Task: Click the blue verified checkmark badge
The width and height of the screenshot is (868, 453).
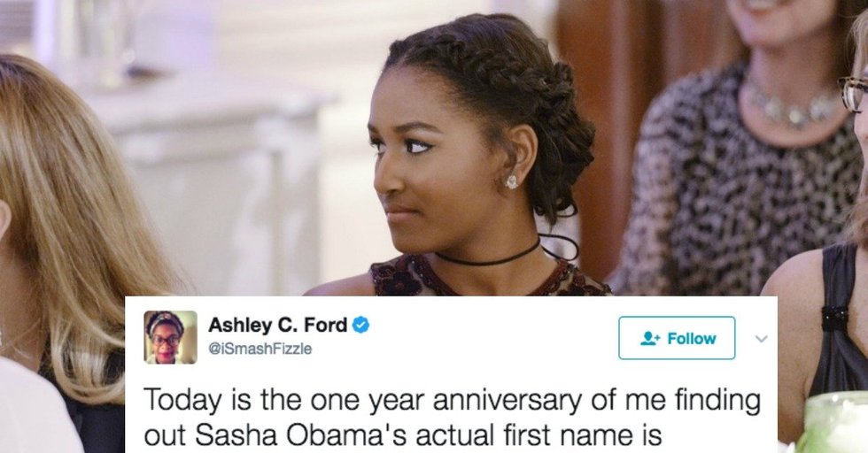Action: (361, 325)
